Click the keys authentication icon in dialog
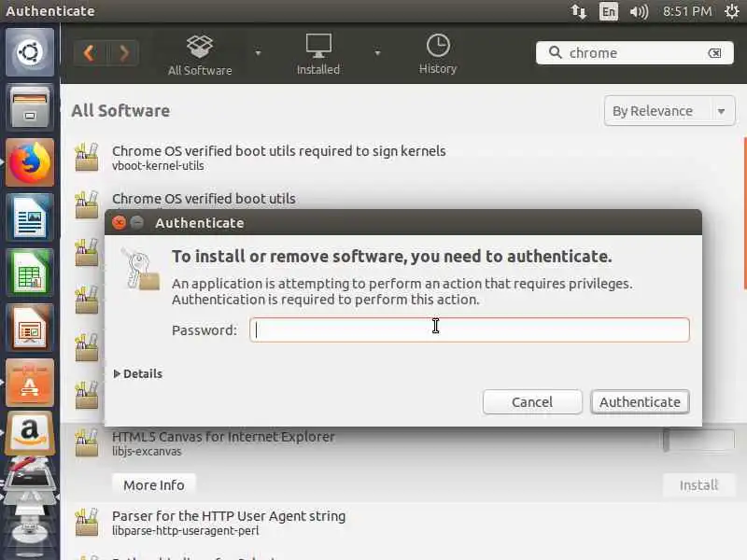The image size is (747, 560). pos(140,269)
